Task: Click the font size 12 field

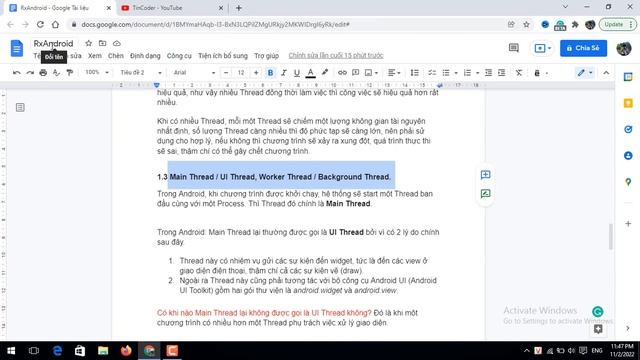Action: [241, 73]
